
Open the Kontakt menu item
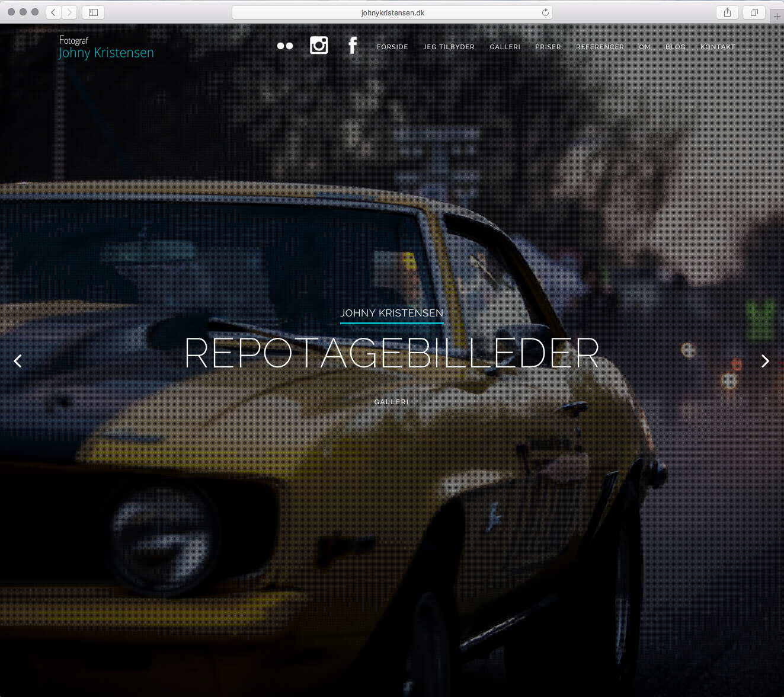[718, 47]
